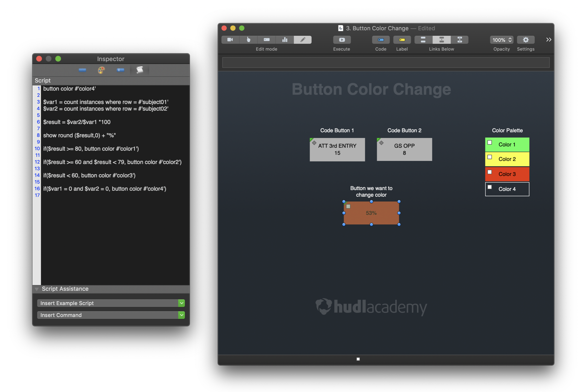Check the Color 3 checkbox
The height and width of the screenshot is (392, 582).
pyautogui.click(x=490, y=172)
